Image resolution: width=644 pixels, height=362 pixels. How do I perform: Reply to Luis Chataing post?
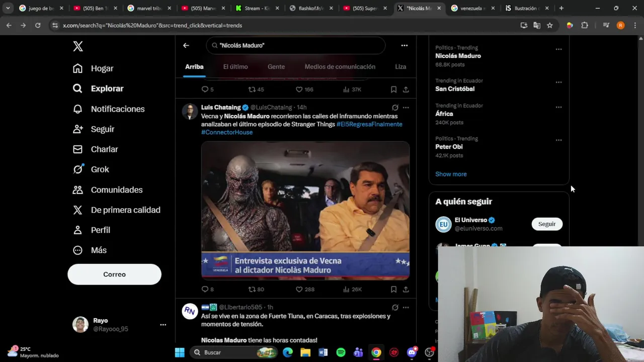click(207, 290)
